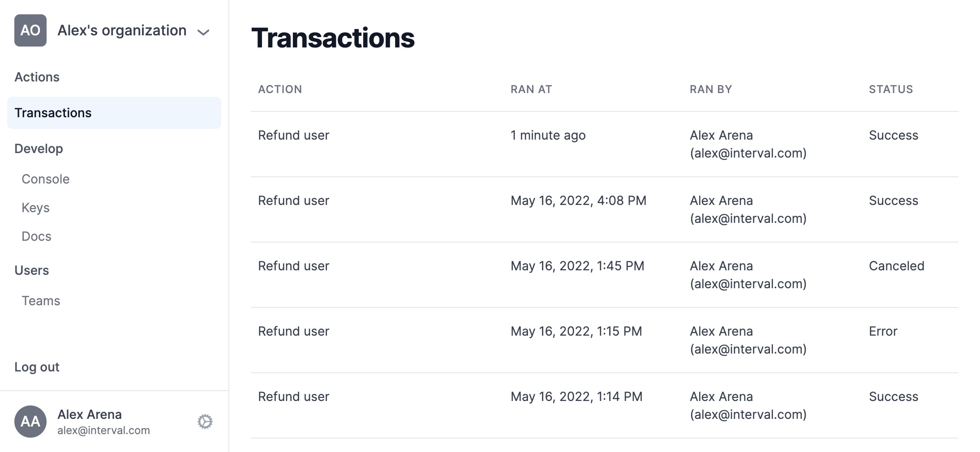
Task: Open the transaction with Error status
Action: [605, 340]
